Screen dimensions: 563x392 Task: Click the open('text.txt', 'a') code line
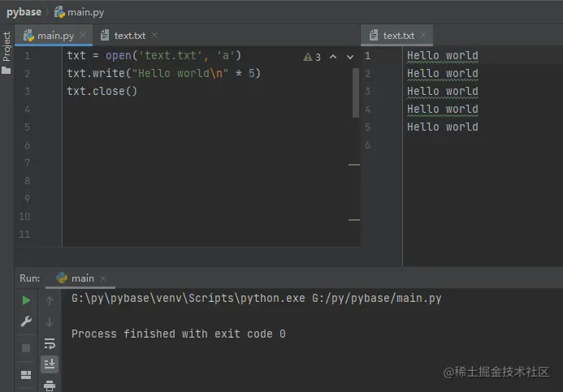pos(154,55)
